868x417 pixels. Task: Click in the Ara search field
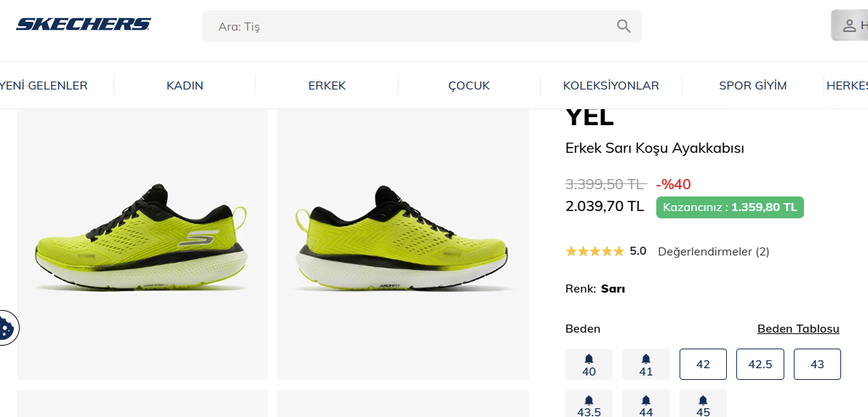[x=422, y=26]
